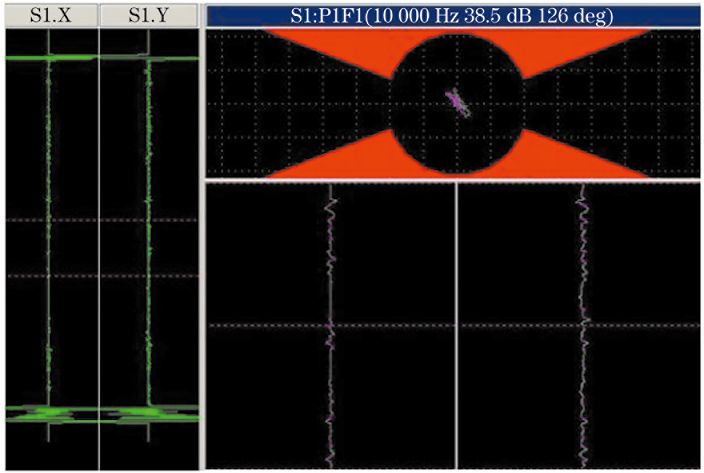Click the circular impedance plane display
The width and height of the screenshot is (704, 473).
(x=456, y=104)
